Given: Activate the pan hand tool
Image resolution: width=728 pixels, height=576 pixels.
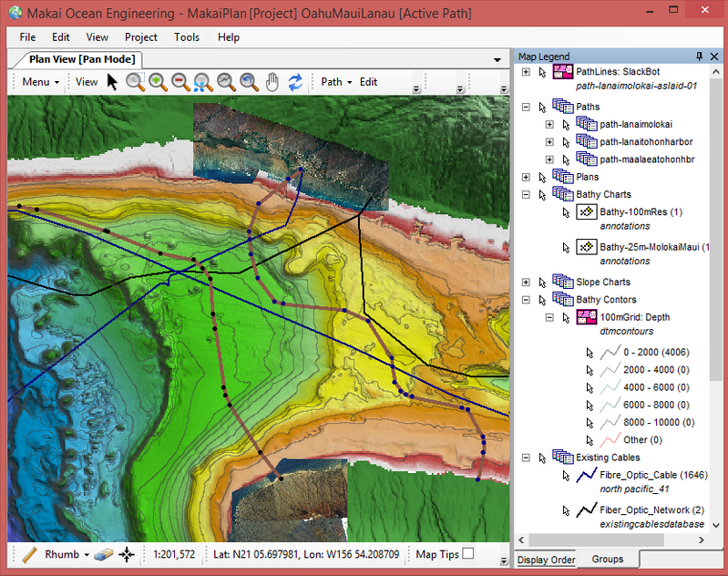Looking at the screenshot, I should [272, 82].
